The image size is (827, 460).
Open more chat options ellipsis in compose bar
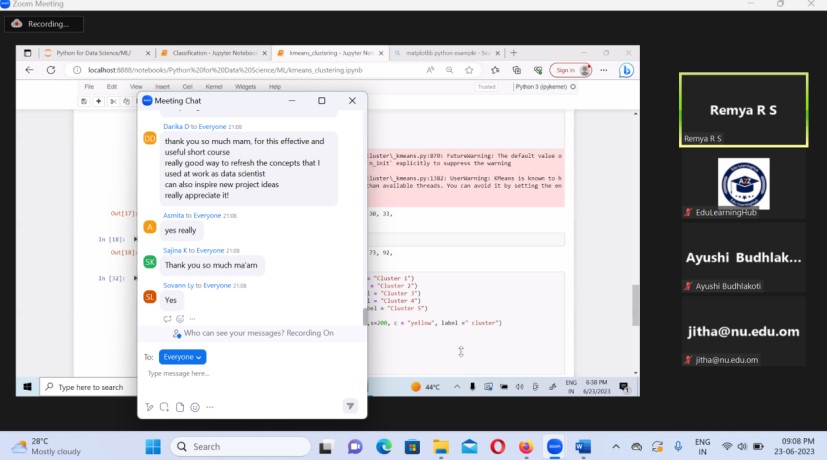coord(210,407)
